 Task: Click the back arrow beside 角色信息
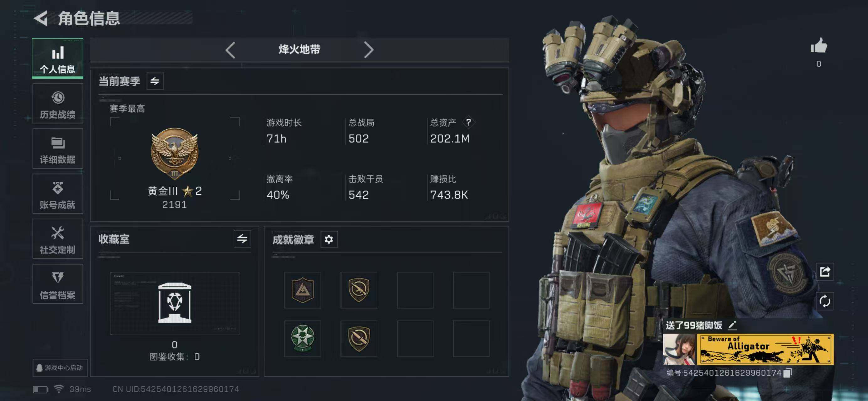click(x=41, y=18)
